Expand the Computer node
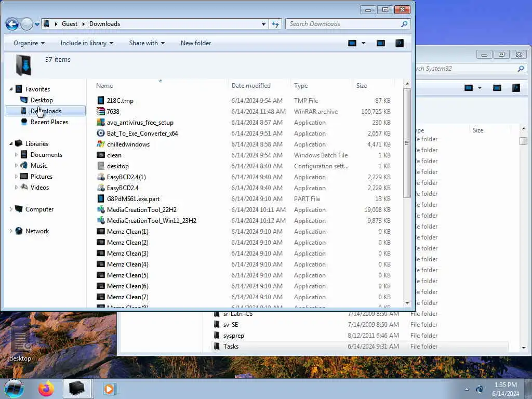532x399 pixels. coord(11,209)
